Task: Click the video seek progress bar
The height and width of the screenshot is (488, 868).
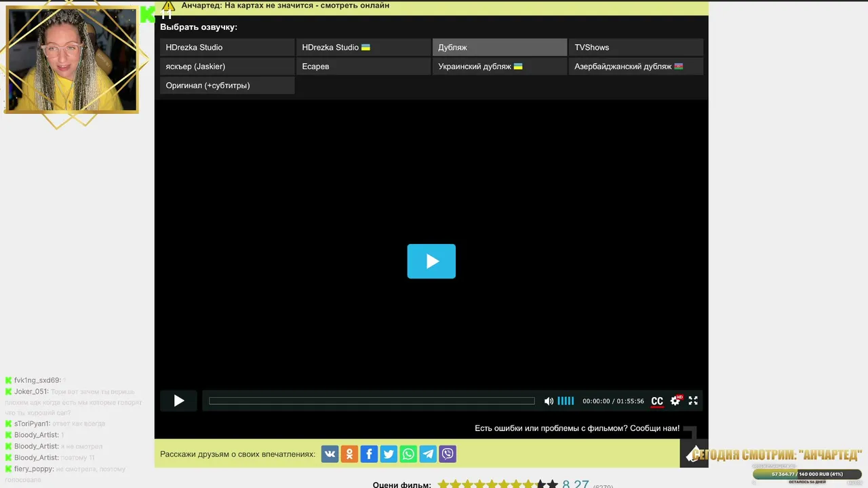Action: 372,401
